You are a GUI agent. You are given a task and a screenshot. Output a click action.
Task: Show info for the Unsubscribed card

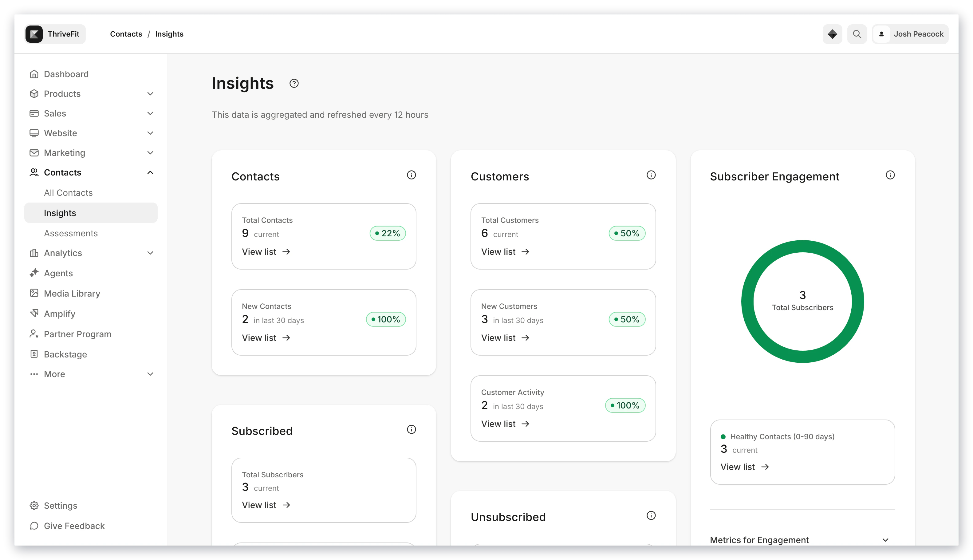[x=651, y=516]
